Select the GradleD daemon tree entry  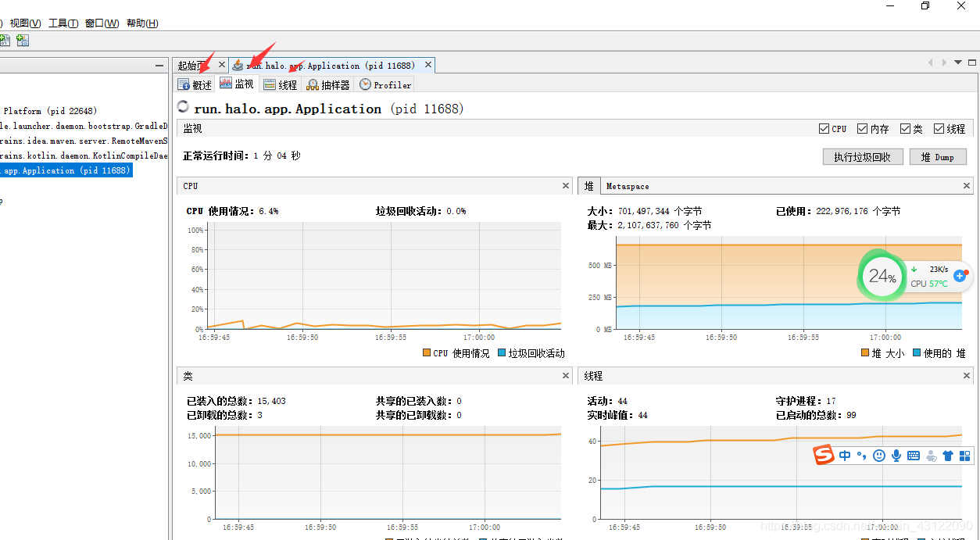[84, 126]
